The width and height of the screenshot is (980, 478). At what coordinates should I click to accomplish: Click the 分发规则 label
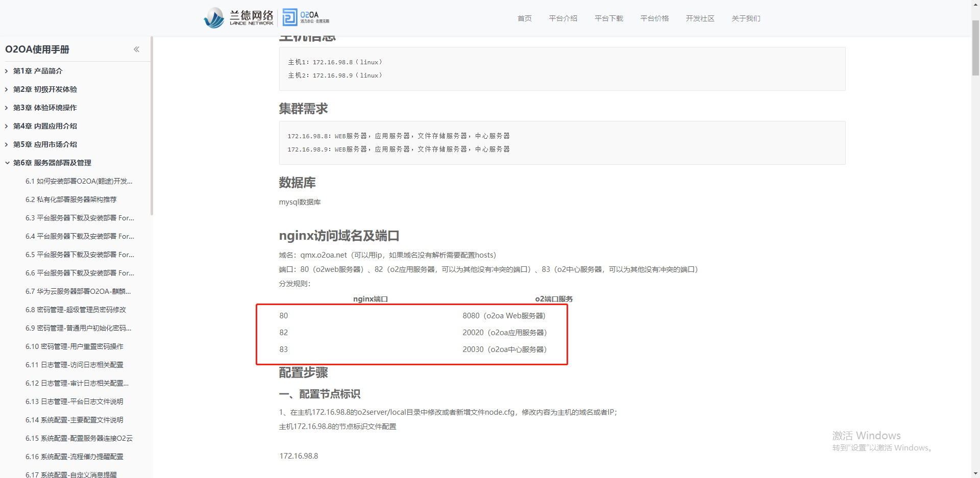click(295, 284)
